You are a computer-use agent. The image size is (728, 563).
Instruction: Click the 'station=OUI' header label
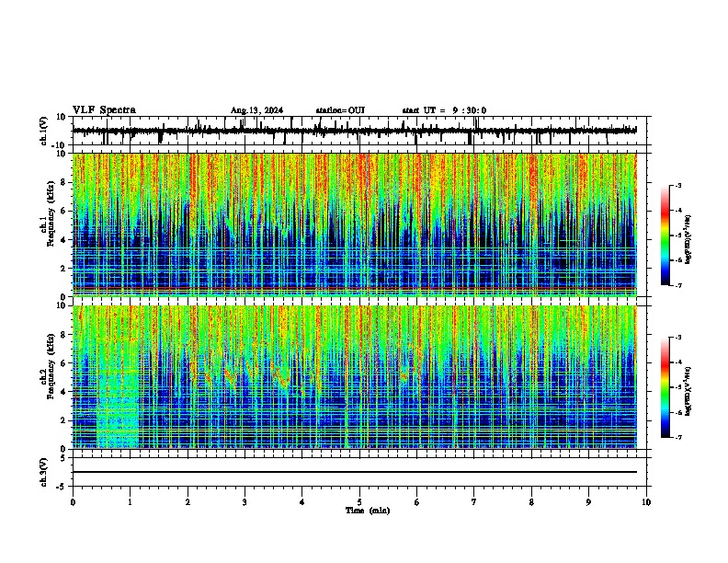[x=340, y=110]
